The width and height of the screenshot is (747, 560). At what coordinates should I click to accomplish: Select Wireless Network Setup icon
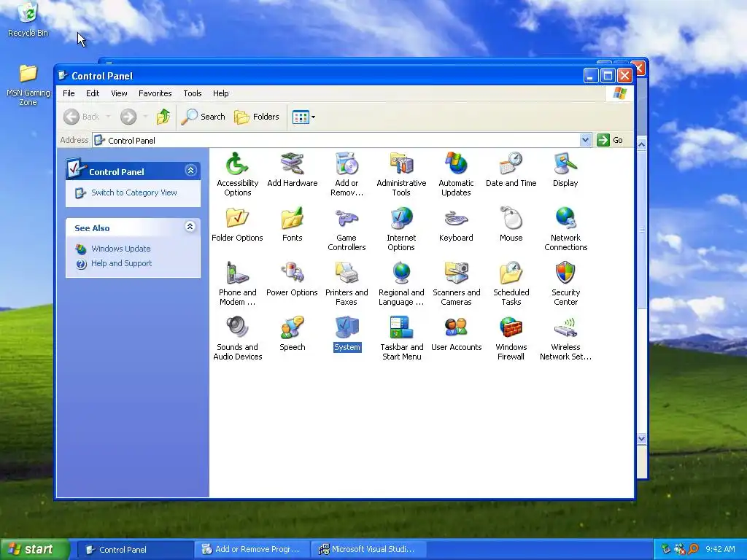pyautogui.click(x=565, y=338)
